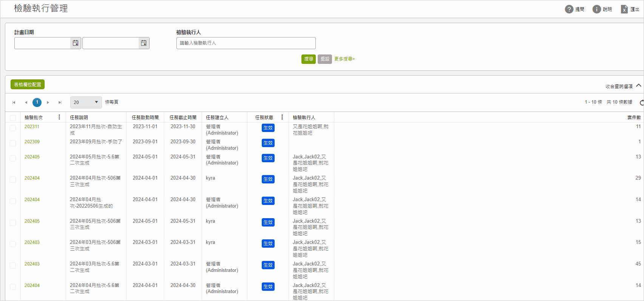
Task: Collapse the 收合查詢選項 query options
Action: click(x=623, y=86)
